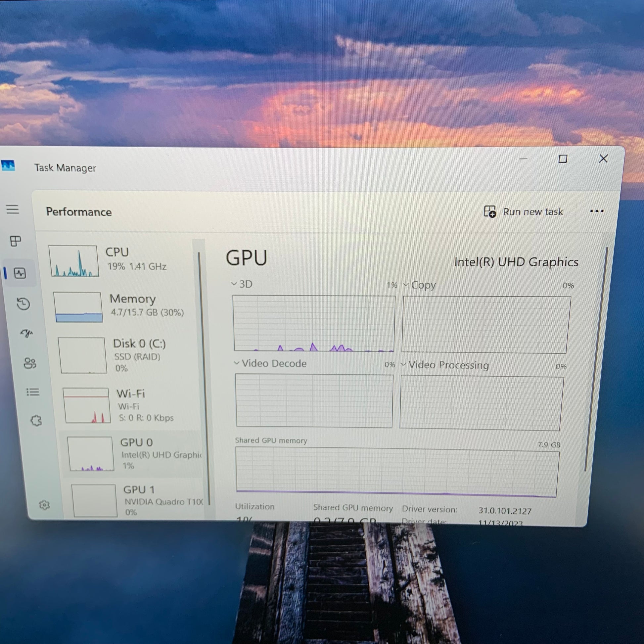Open the Details list icon
Viewport: 644px width, 644px height.
coord(33,392)
